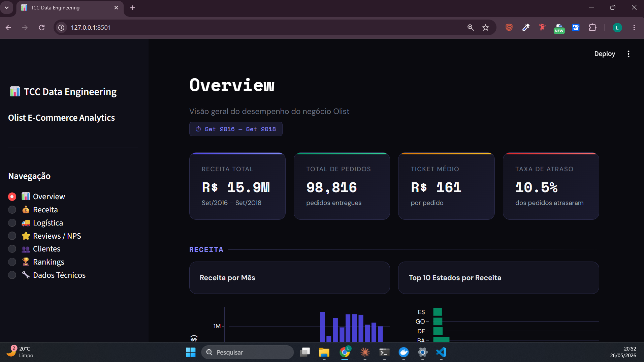Select the Dados Técnicos radio option
The height and width of the screenshot is (362, 644).
point(12,275)
